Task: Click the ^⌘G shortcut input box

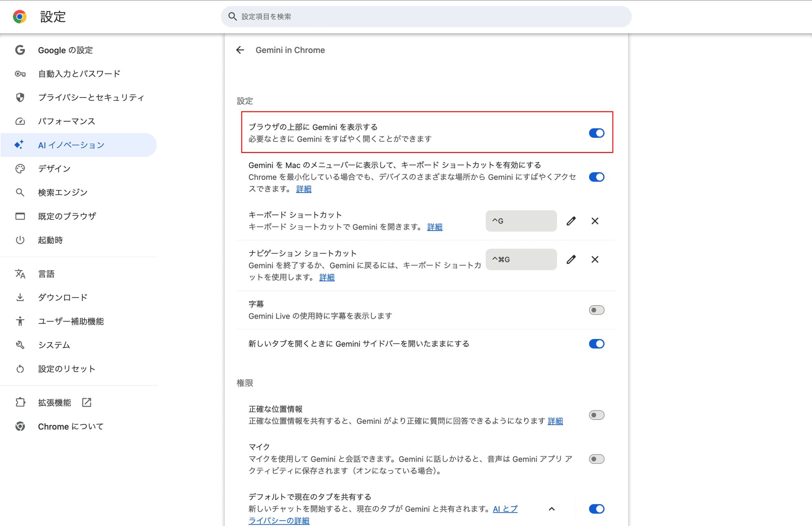Action: click(521, 260)
